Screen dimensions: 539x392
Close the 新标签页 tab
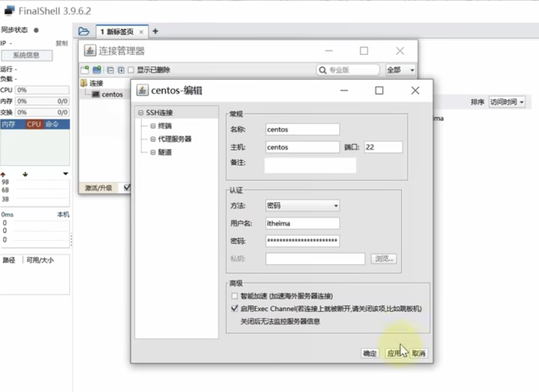(x=141, y=32)
